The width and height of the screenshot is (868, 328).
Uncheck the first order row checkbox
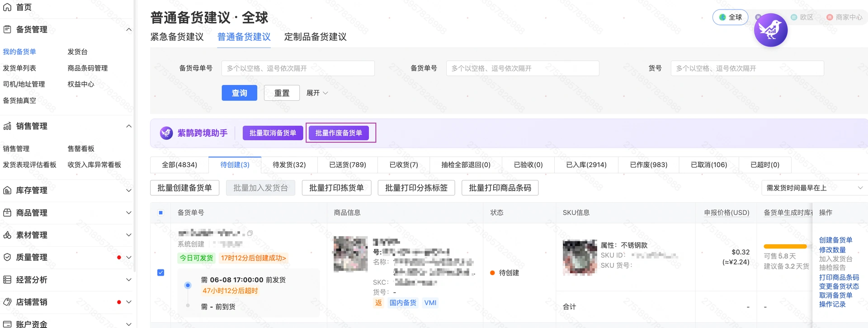[x=160, y=272]
